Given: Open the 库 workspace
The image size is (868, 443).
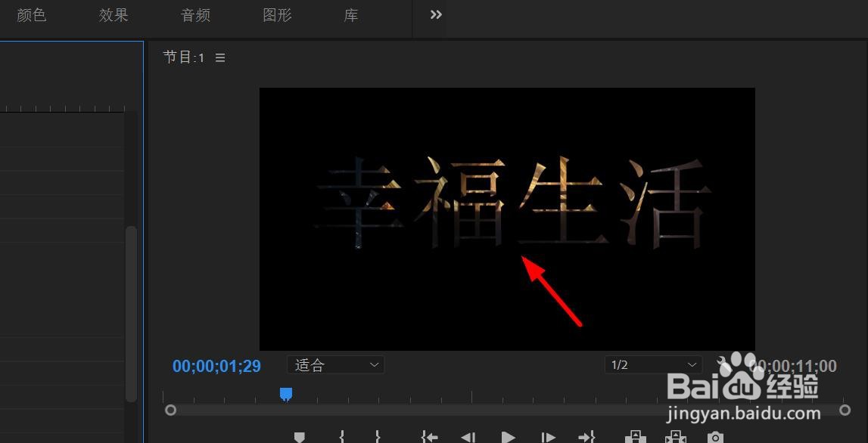Looking at the screenshot, I should pyautogui.click(x=350, y=14).
